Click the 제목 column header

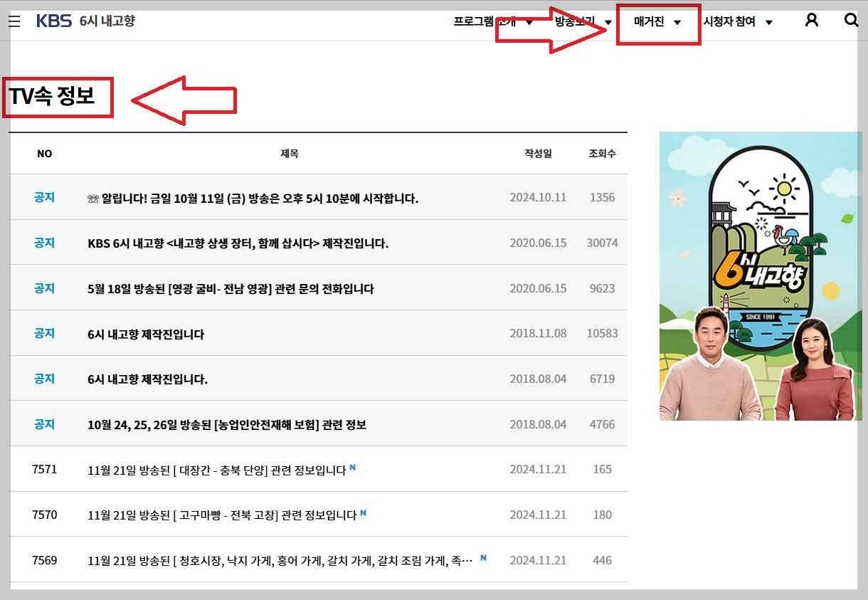(290, 154)
